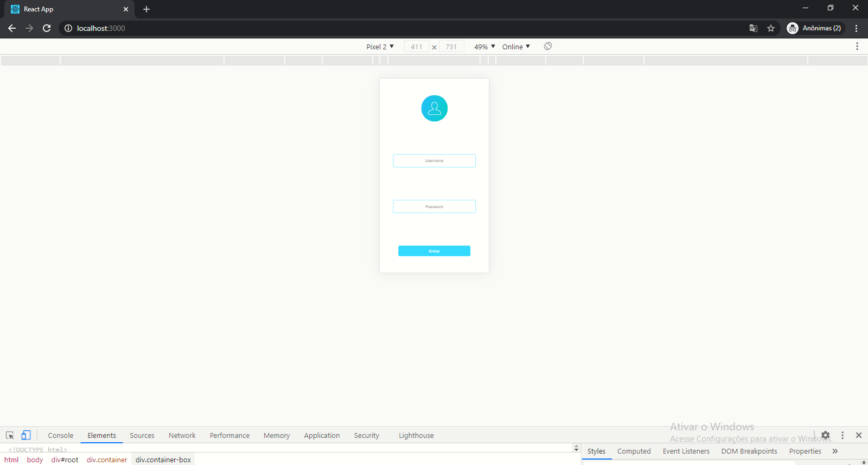Switch to the Network tab

pyautogui.click(x=182, y=435)
